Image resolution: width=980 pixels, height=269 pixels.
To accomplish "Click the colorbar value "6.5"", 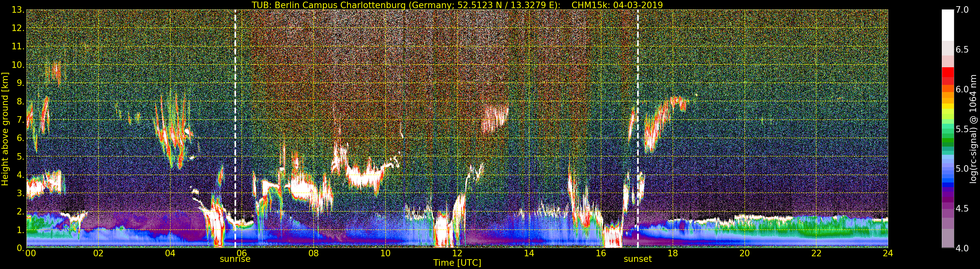I will [x=962, y=50].
